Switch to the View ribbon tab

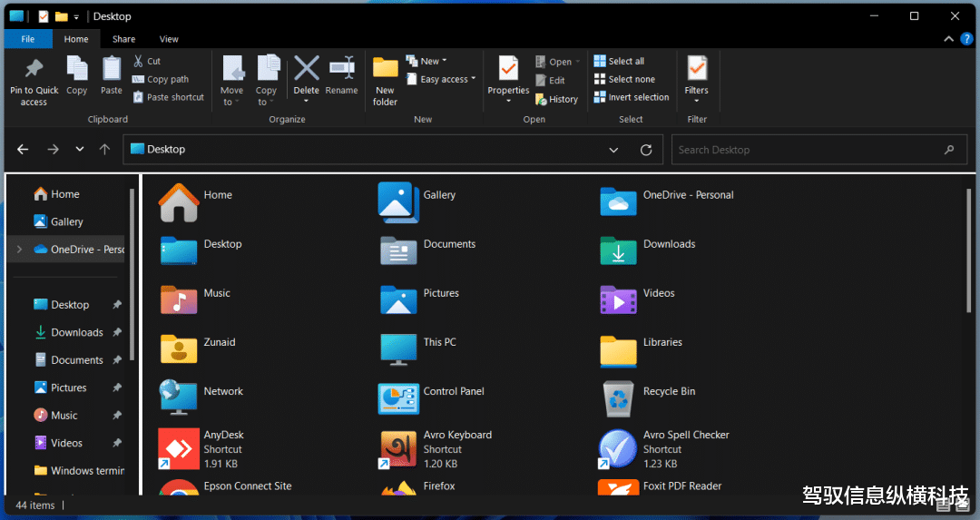tap(169, 39)
